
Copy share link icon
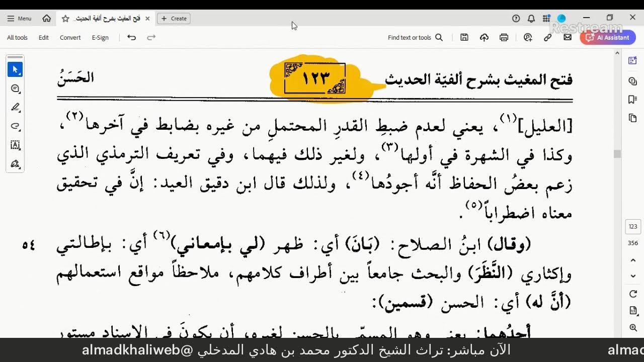click(548, 37)
